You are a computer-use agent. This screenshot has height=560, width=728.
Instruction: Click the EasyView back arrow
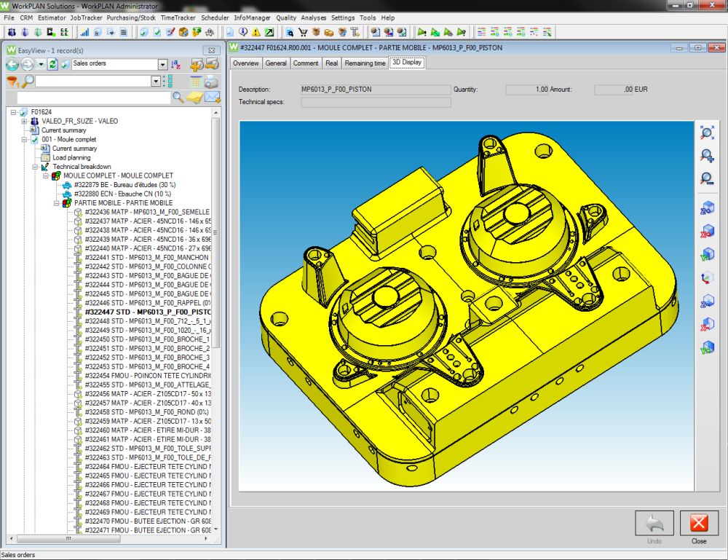[12, 64]
